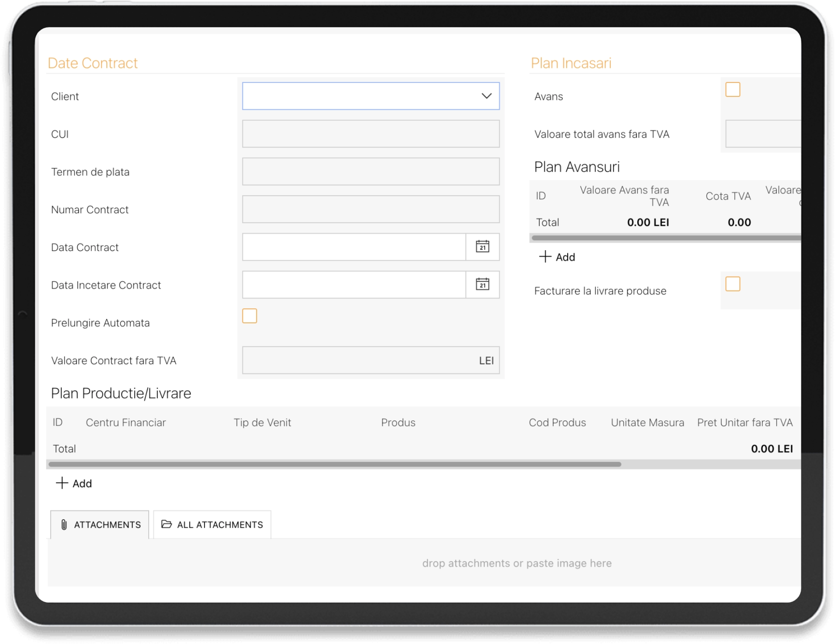Focus the Data Contract date field
Image resolution: width=837 pixels, height=644 pixels.
coord(354,247)
